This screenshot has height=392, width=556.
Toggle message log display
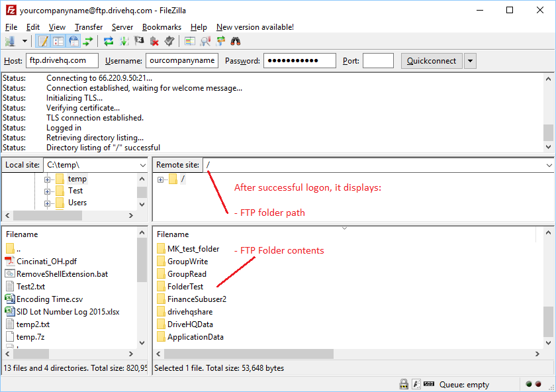pos(44,41)
